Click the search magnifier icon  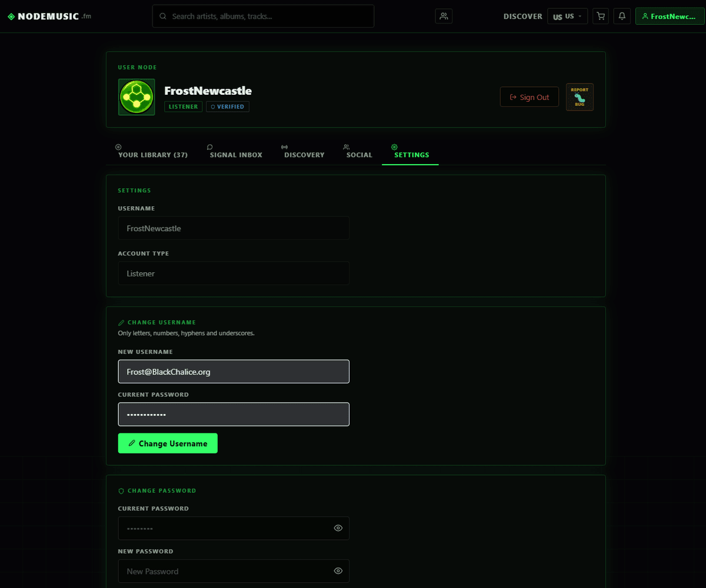coord(163,16)
